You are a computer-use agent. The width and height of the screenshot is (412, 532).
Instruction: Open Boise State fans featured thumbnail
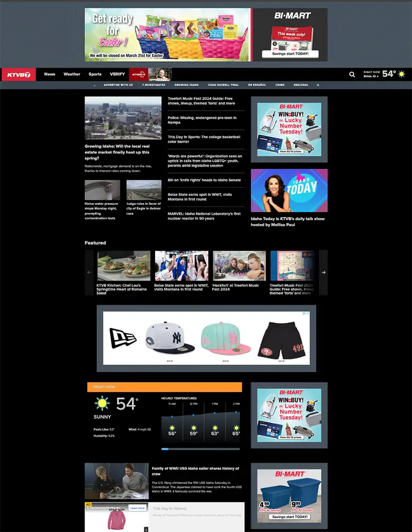pyautogui.click(x=182, y=265)
